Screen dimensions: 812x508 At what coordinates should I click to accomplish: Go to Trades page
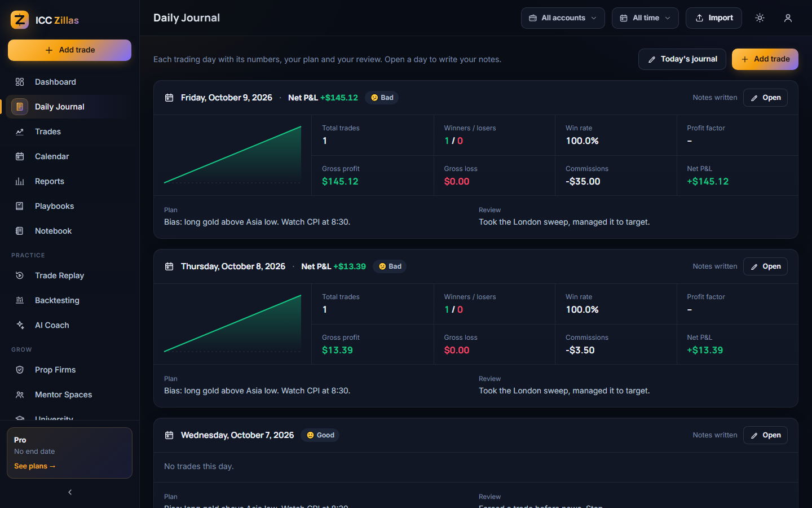tap(69, 132)
